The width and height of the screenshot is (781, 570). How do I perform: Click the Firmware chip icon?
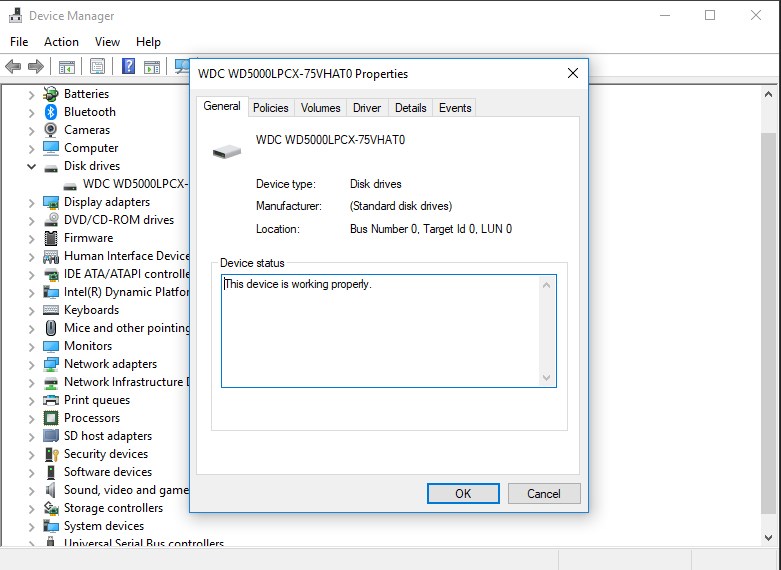coord(51,238)
